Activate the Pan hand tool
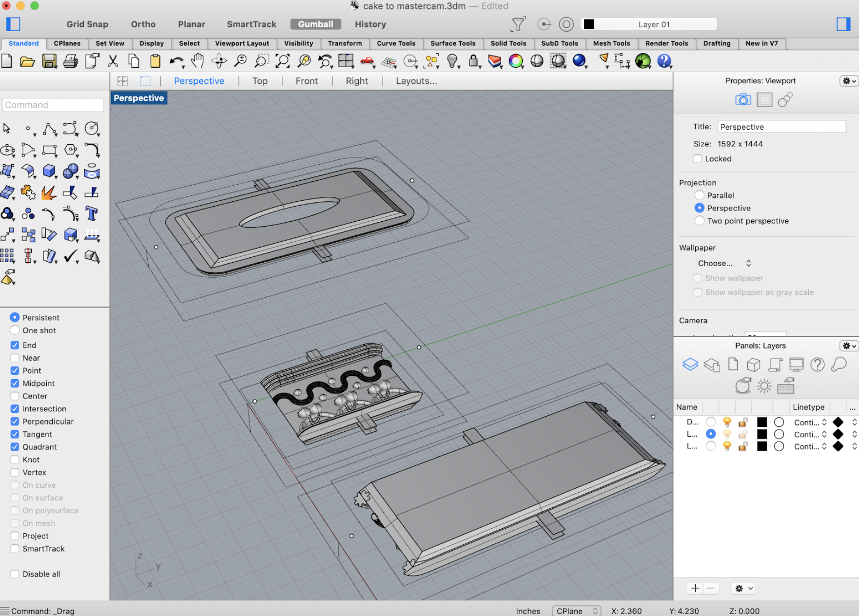The height and width of the screenshot is (616, 859). (197, 61)
